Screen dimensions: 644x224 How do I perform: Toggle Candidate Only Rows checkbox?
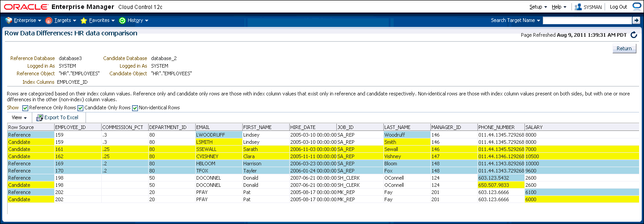click(x=80, y=108)
